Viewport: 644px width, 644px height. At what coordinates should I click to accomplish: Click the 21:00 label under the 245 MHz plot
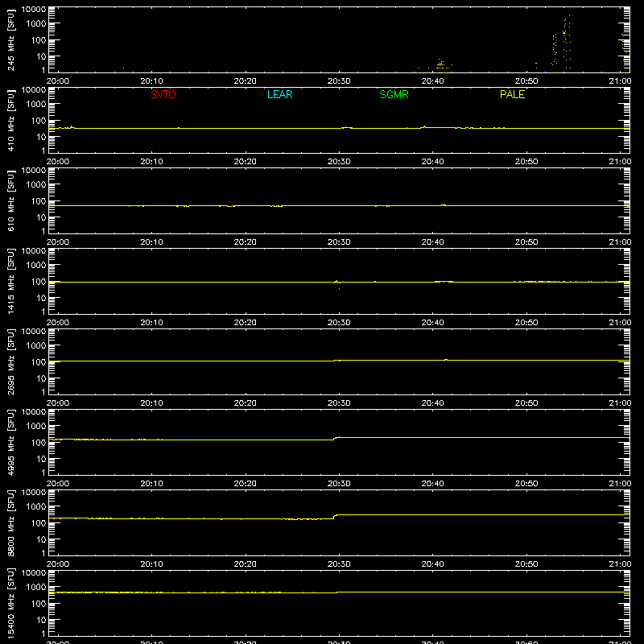[x=620, y=81]
